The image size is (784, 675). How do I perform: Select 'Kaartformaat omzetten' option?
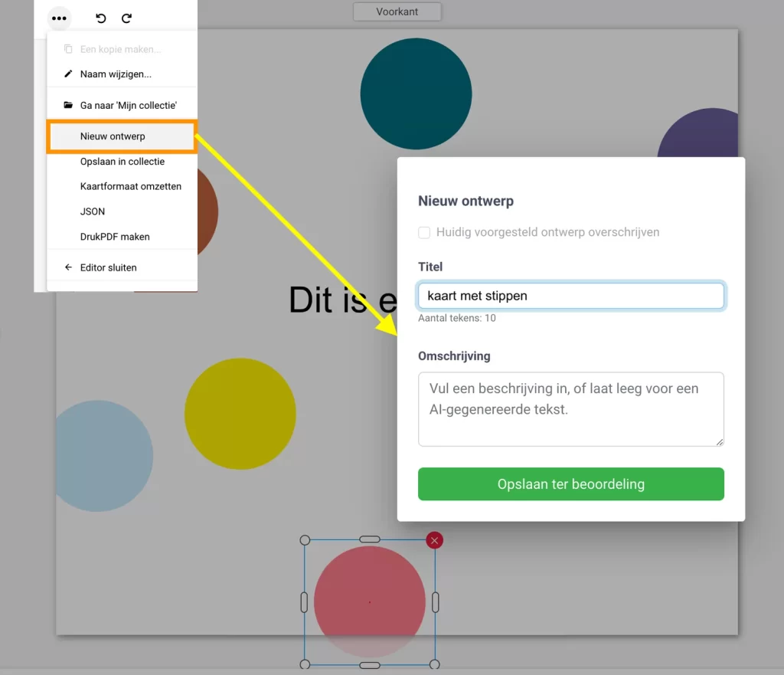point(131,186)
